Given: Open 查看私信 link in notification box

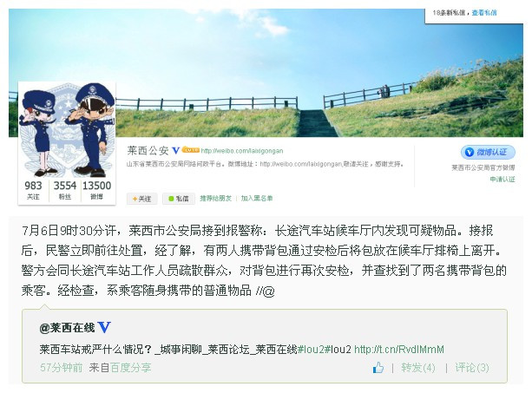Looking at the screenshot, I should (484, 13).
